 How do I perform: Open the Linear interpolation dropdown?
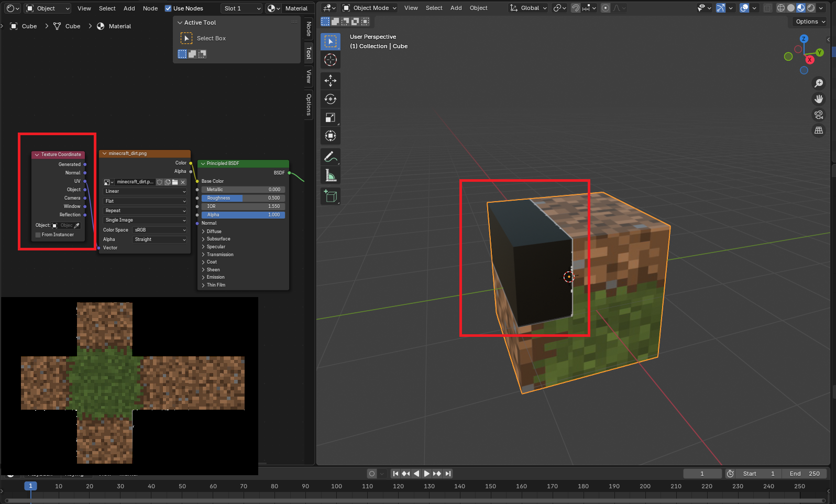(145, 191)
